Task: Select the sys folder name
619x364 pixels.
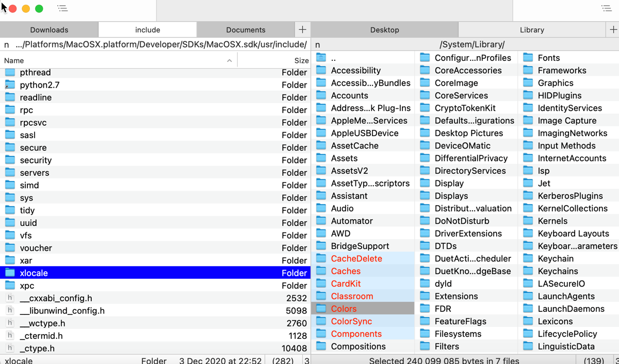Action: point(26,198)
